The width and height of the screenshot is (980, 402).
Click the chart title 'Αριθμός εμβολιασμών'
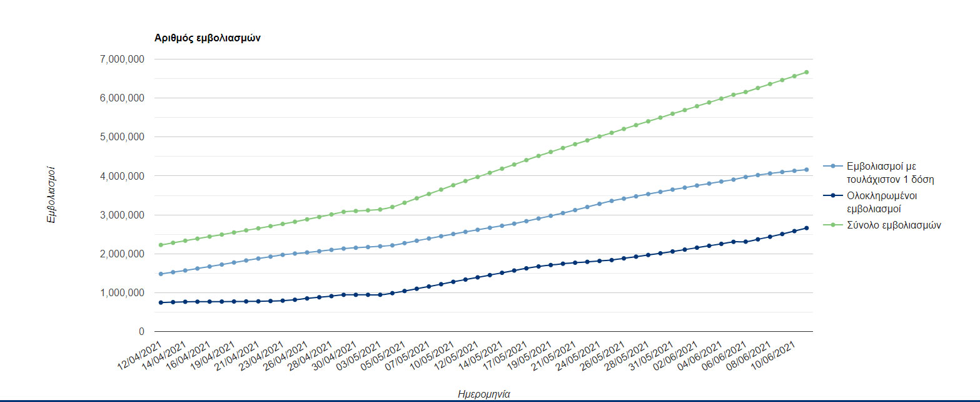point(207,38)
